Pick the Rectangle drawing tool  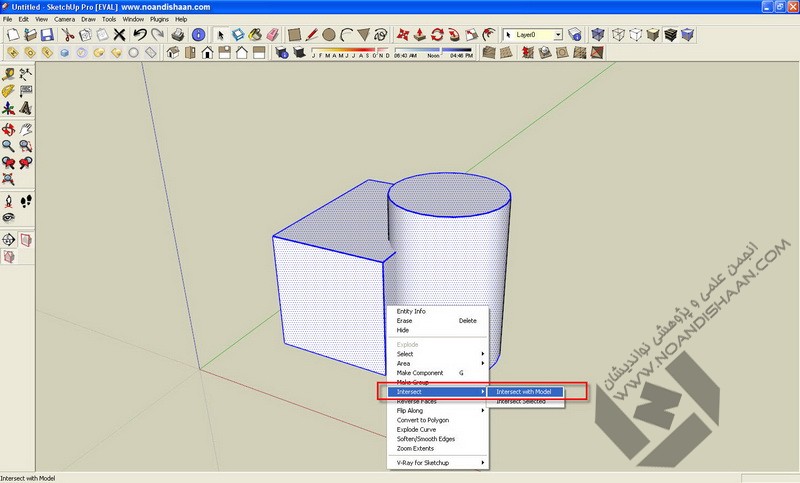click(x=295, y=34)
